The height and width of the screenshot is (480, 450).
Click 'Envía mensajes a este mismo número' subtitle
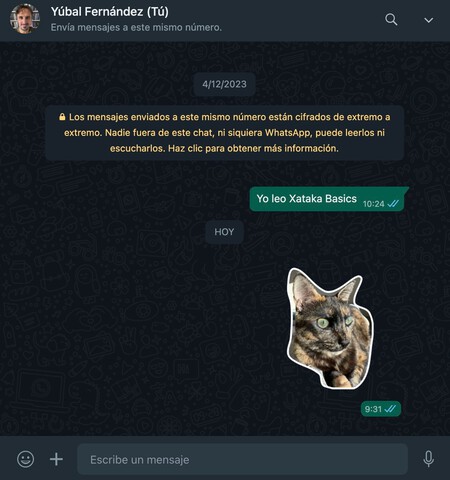(136, 27)
